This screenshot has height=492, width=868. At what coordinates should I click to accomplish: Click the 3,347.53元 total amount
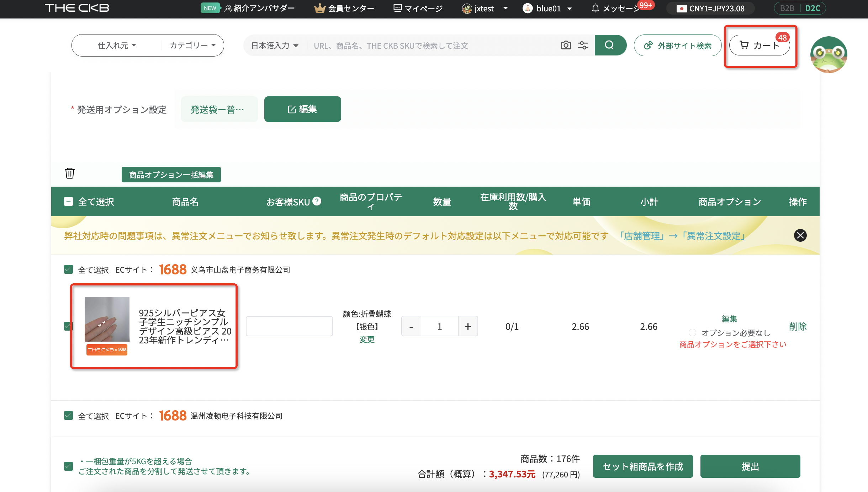coord(512,474)
